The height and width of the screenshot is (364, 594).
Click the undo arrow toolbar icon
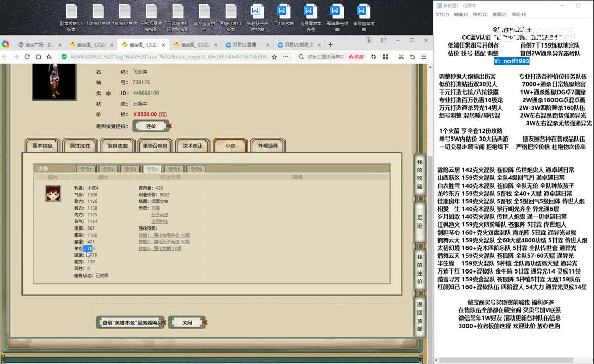[412, 57]
